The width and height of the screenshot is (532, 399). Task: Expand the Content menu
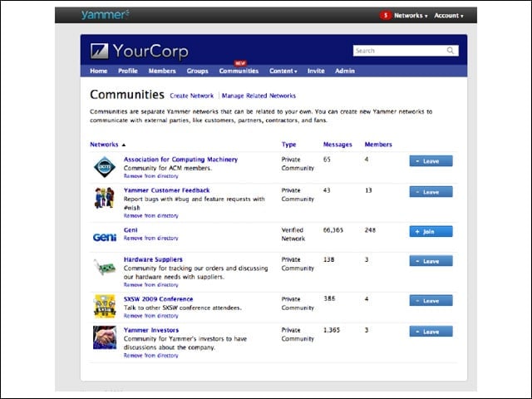pos(283,71)
